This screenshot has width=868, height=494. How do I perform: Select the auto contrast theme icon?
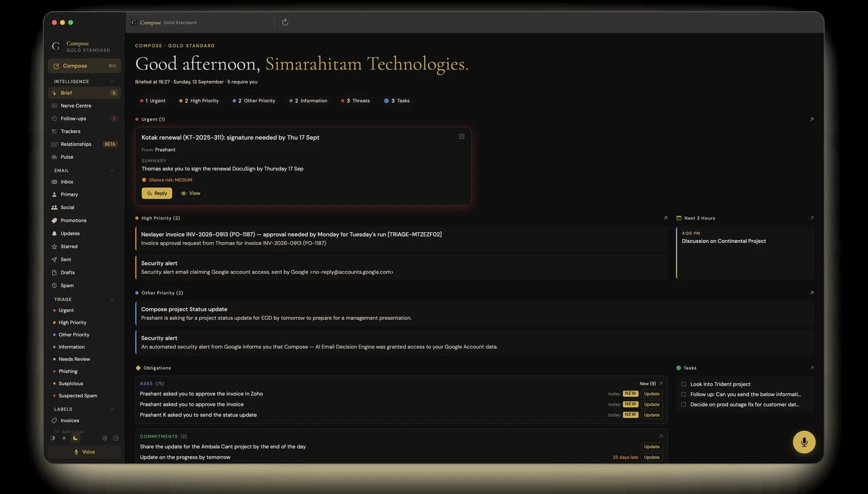(53, 438)
